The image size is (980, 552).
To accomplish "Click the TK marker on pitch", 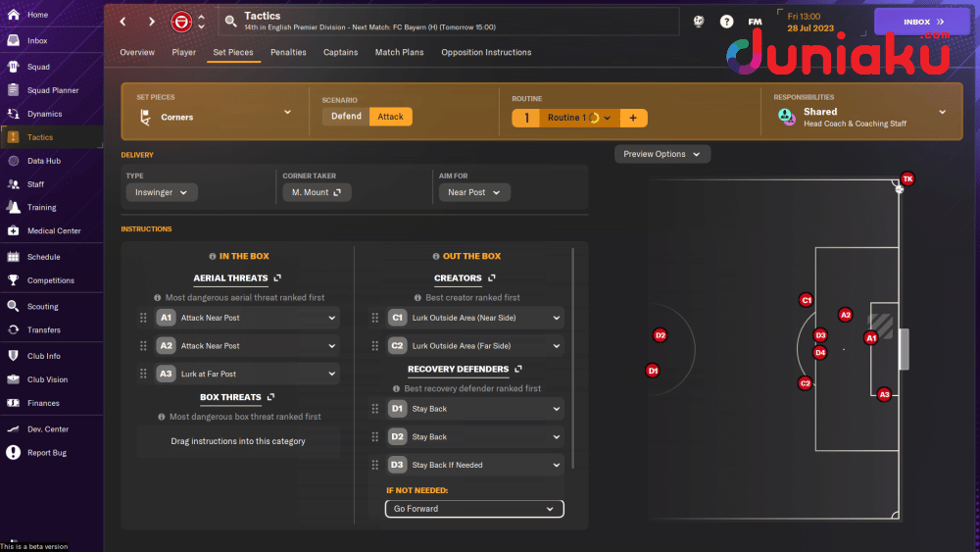I will (x=907, y=178).
